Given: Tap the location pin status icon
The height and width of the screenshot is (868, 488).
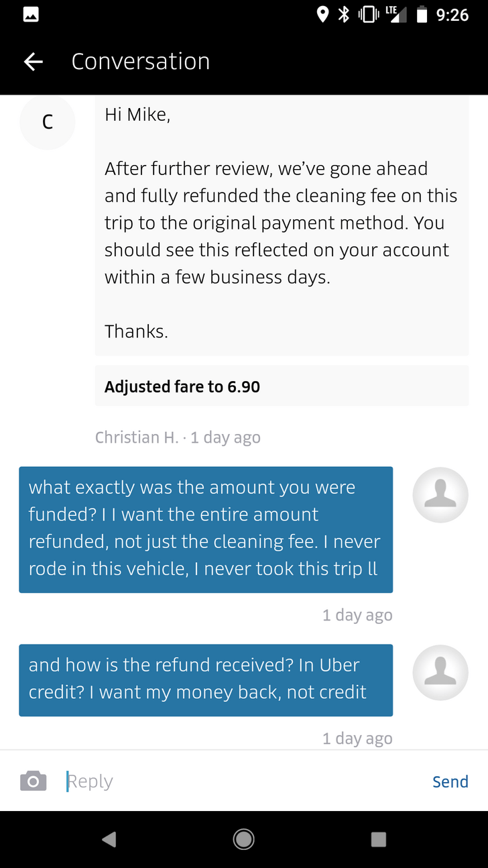Looking at the screenshot, I should (x=322, y=15).
